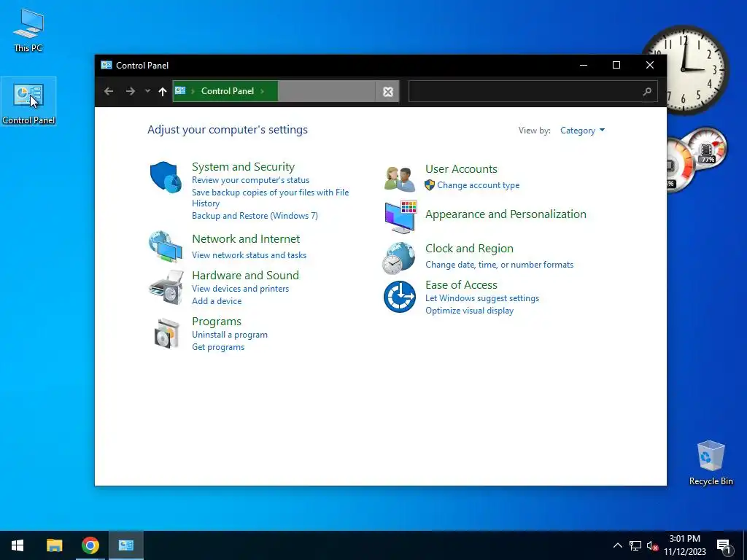747x560 pixels.
Task: Click the Back arrow in Control Panel
Action: [109, 91]
